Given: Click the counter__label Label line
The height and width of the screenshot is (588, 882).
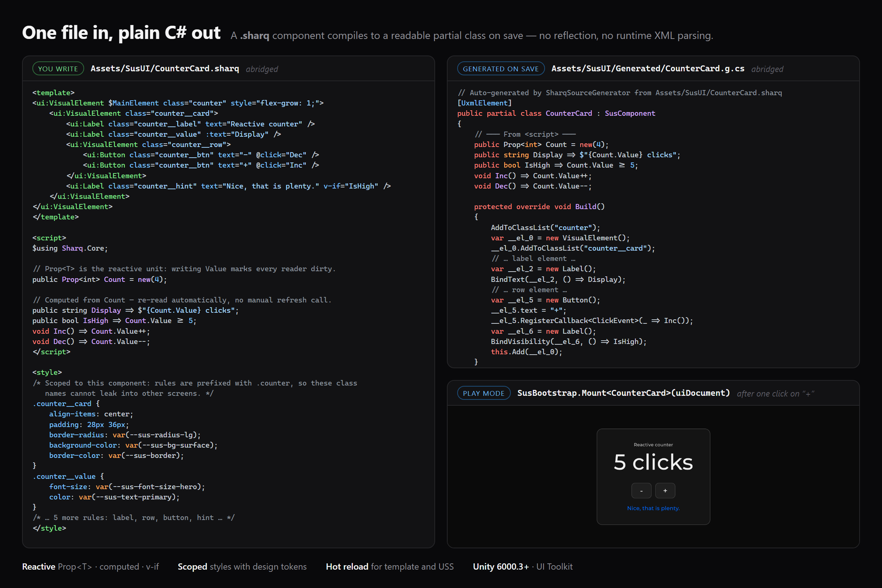Looking at the screenshot, I should [190, 124].
